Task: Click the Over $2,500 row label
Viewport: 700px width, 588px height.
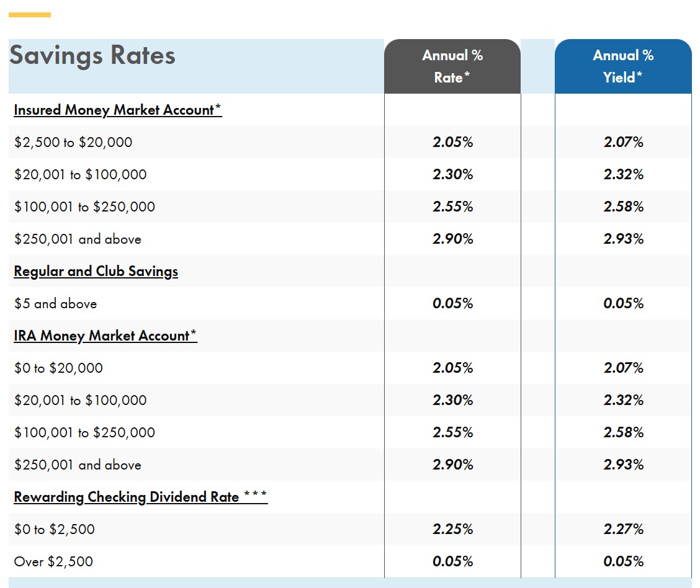Action: click(x=53, y=561)
